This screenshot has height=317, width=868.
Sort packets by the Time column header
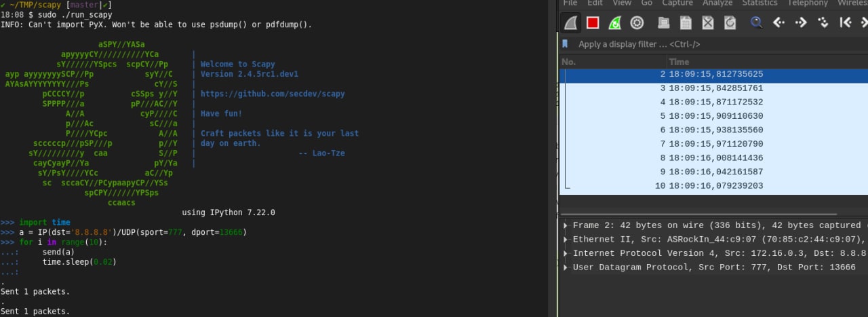coord(679,62)
